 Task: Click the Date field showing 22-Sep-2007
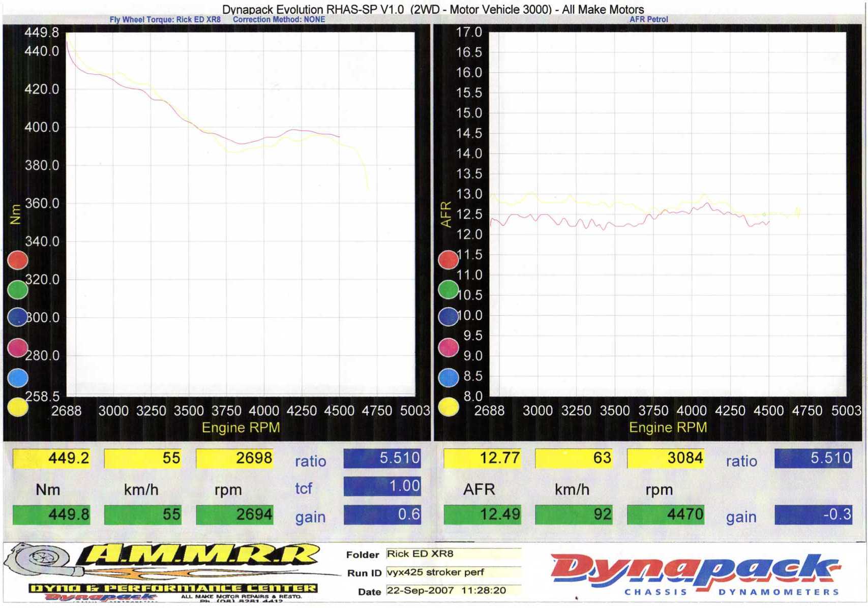click(453, 590)
